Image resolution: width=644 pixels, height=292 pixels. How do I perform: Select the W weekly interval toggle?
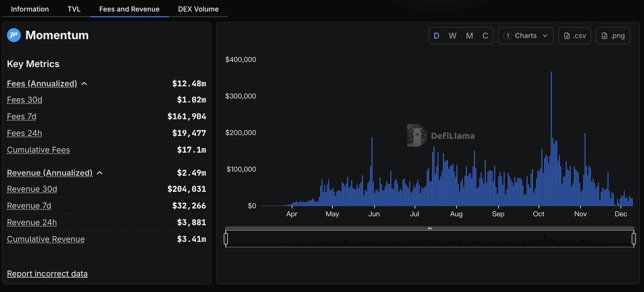pyautogui.click(x=452, y=36)
